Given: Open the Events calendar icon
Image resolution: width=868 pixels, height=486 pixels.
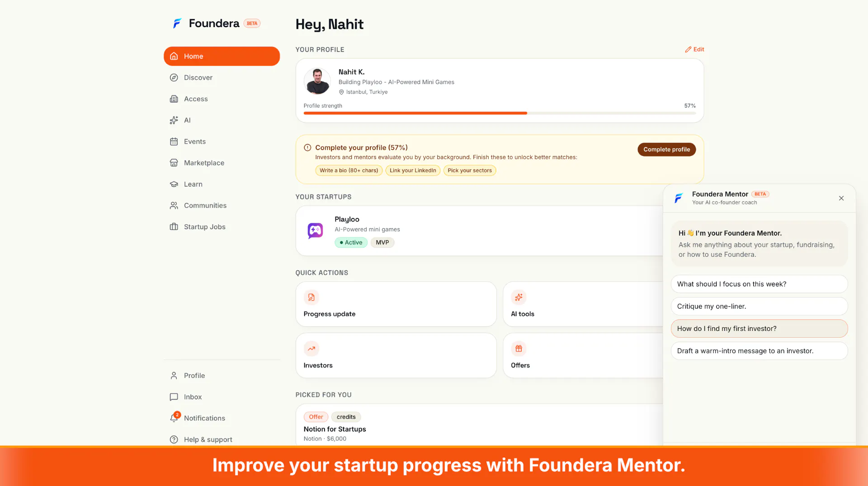Looking at the screenshot, I should 174,142.
